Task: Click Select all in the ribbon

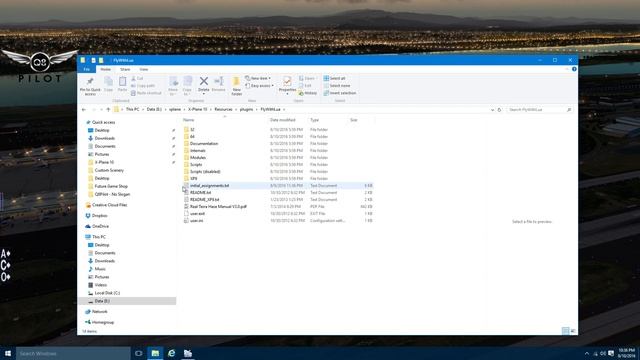Action: click(x=334, y=78)
